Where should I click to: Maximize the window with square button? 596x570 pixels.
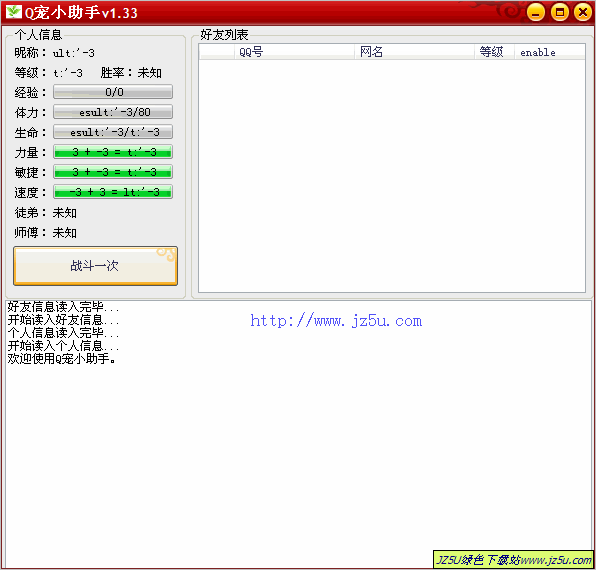[x=559, y=12]
